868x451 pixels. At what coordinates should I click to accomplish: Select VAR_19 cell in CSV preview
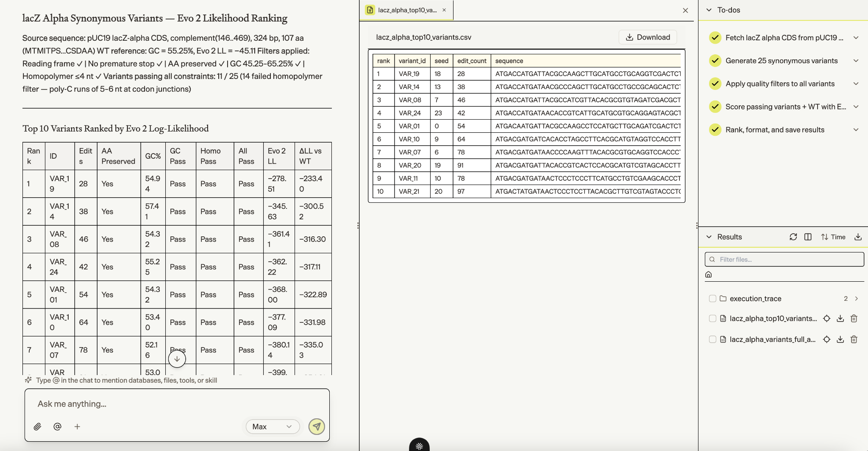[x=412, y=73]
